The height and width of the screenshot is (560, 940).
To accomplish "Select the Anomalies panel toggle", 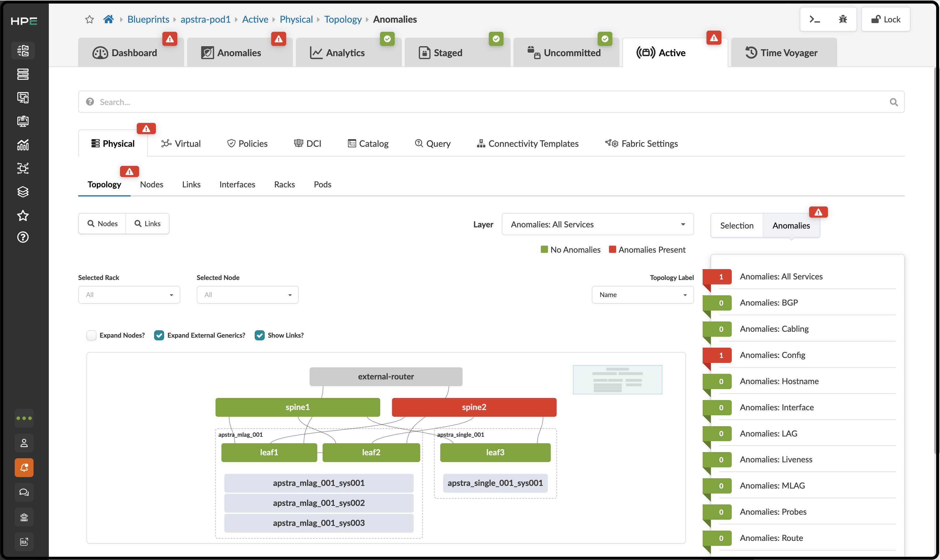I will pyautogui.click(x=791, y=226).
